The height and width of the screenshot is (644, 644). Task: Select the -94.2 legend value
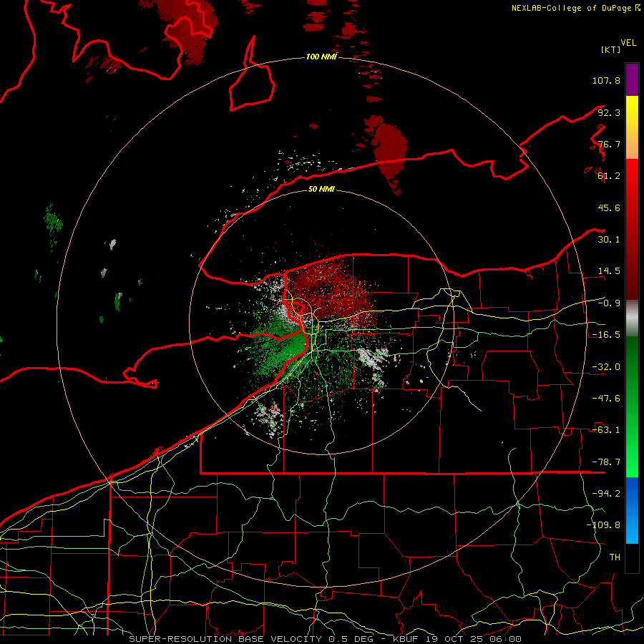tap(606, 493)
